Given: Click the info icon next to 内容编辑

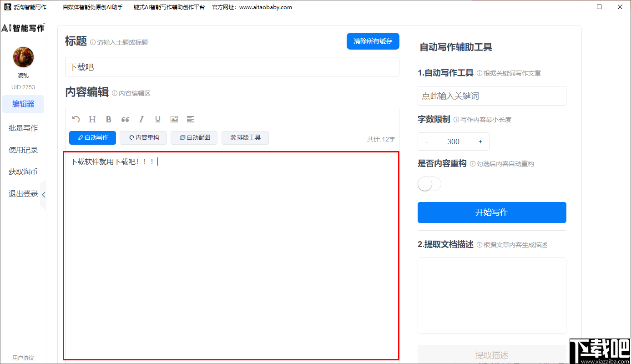Looking at the screenshot, I should 115,93.
